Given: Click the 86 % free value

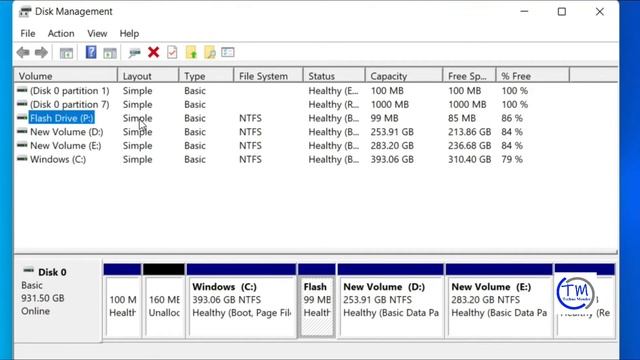Looking at the screenshot, I should (512, 118).
